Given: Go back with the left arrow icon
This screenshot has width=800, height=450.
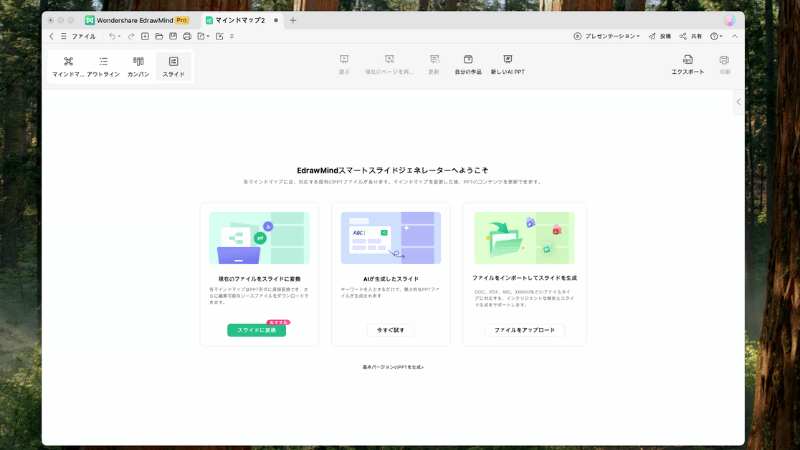Looking at the screenshot, I should pyautogui.click(x=51, y=36).
